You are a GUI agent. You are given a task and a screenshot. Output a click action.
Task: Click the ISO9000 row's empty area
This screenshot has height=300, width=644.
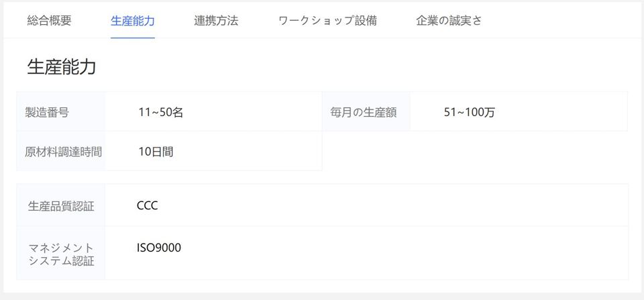coord(405,253)
